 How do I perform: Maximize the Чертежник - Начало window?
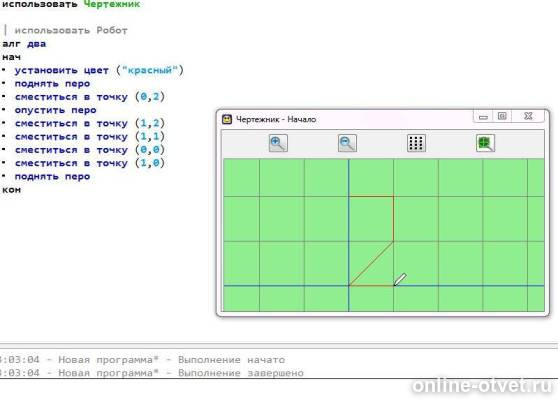[502, 116]
